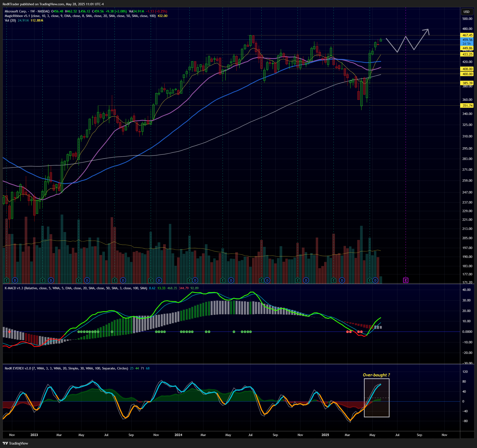Select the Vol (20) indicator legend

[x=10, y=20]
